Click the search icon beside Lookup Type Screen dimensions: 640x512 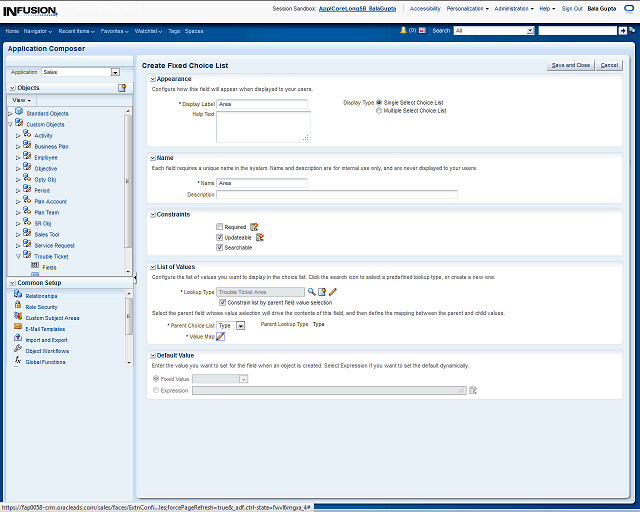click(x=311, y=291)
